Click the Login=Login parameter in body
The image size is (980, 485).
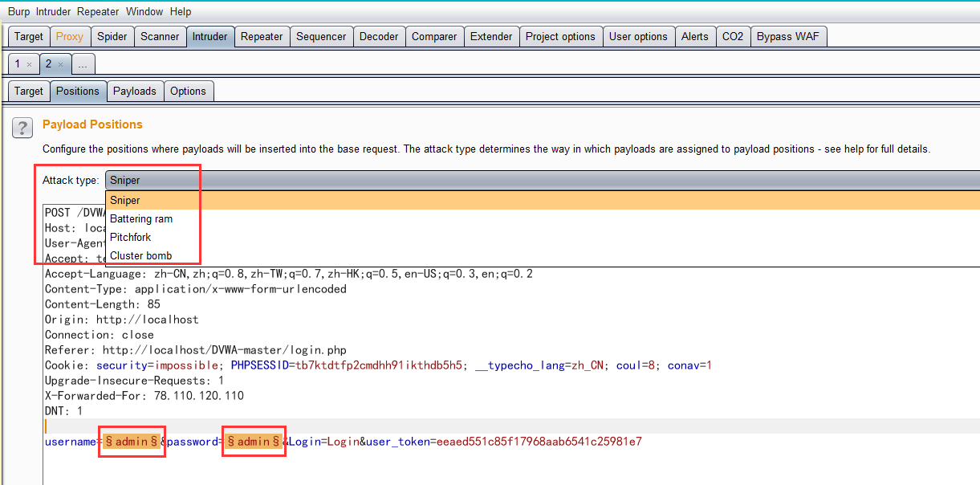324,442
